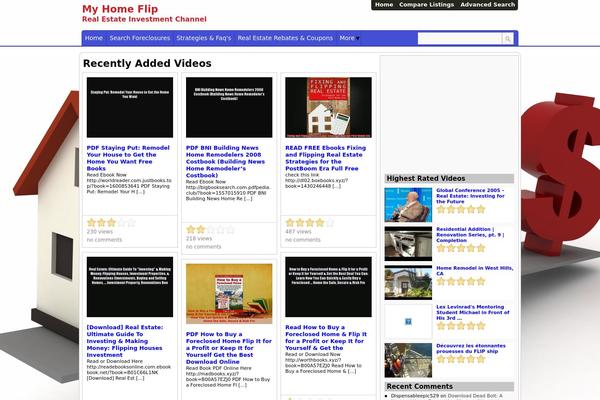This screenshot has height=400, width=600.
Task: Click stars under Global Conference 2005
Action: coord(461,209)
